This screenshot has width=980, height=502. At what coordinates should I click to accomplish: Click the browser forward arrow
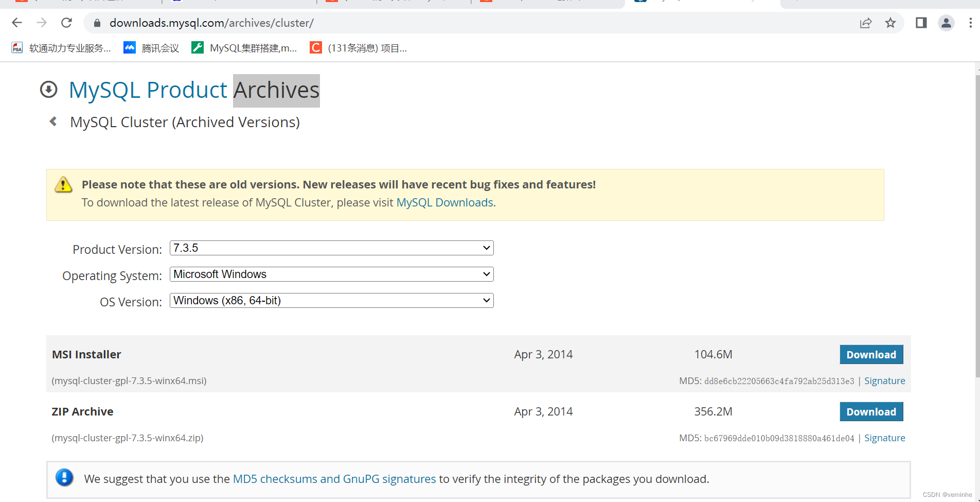pyautogui.click(x=42, y=23)
